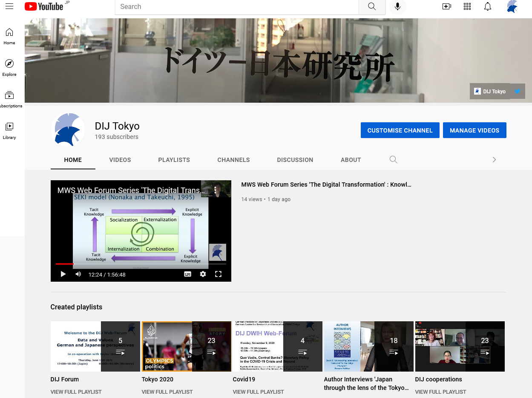
Task: Play the featured video
Action: point(63,274)
